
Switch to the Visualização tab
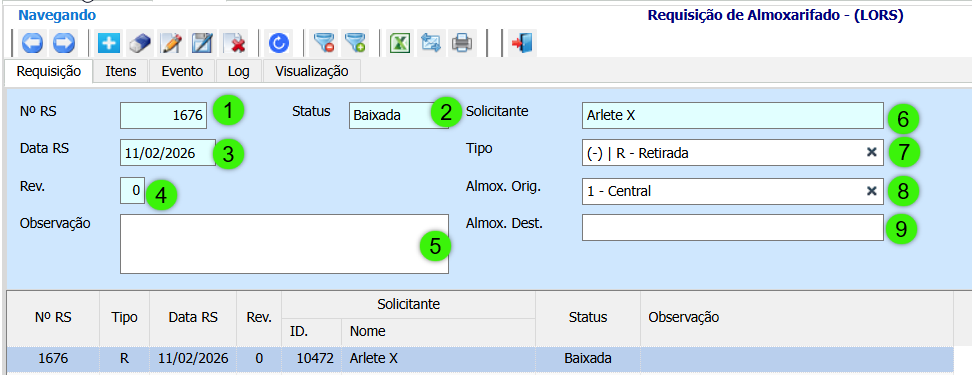[x=312, y=71]
